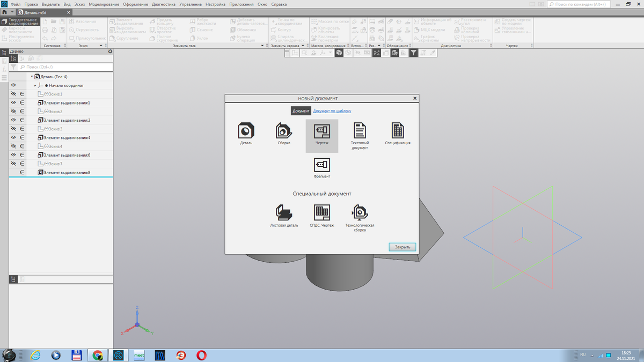The width and height of the screenshot is (644, 362).
Task: Click the shaded cube display icon
Action: coord(339,53)
